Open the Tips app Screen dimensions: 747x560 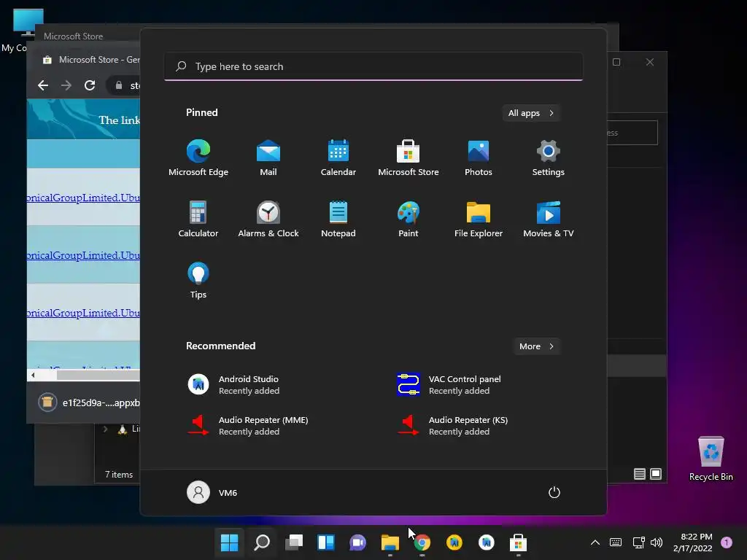coord(198,281)
